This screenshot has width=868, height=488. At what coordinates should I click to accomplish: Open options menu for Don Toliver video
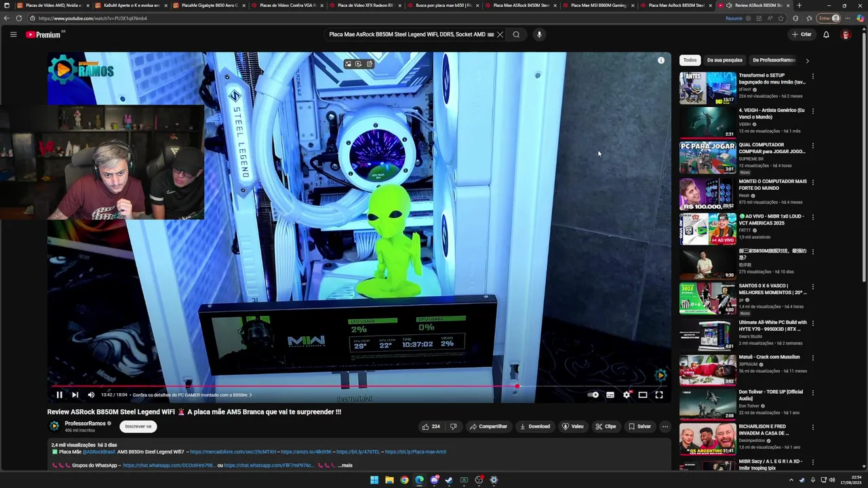[x=812, y=392]
